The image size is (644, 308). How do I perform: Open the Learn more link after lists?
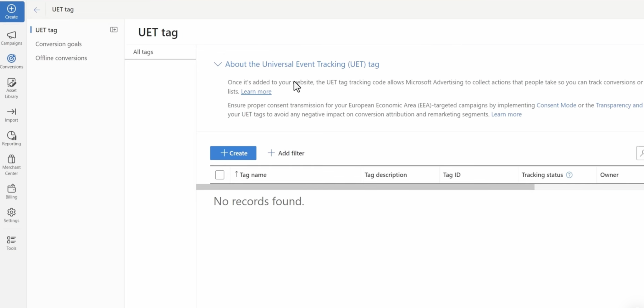[x=256, y=92]
